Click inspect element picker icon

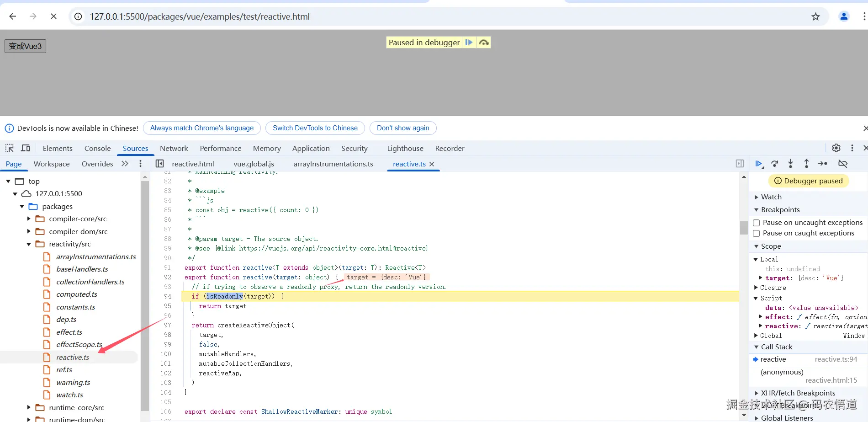coord(10,148)
